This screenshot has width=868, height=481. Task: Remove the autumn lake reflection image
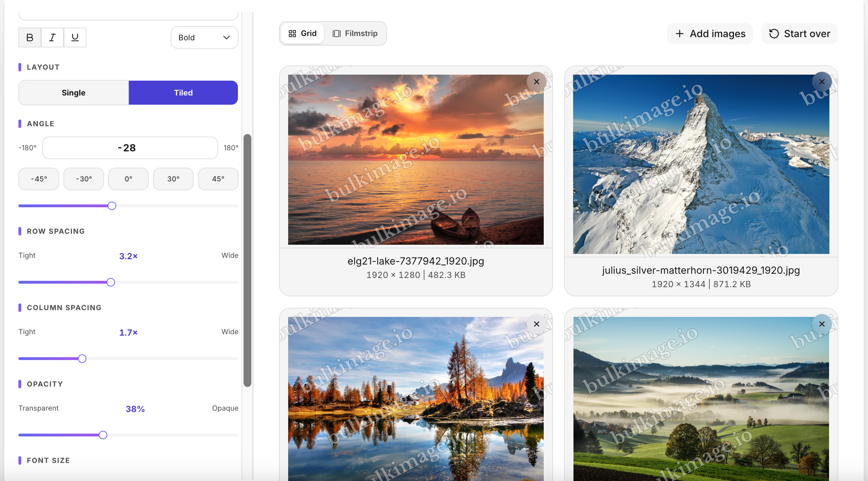[x=537, y=324]
